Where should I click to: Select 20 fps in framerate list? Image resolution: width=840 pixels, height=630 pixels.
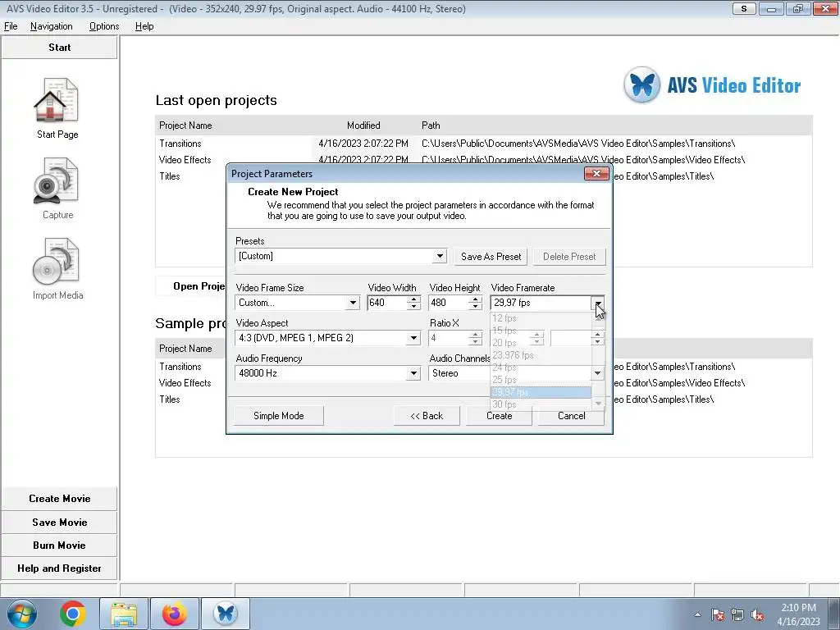click(541, 343)
